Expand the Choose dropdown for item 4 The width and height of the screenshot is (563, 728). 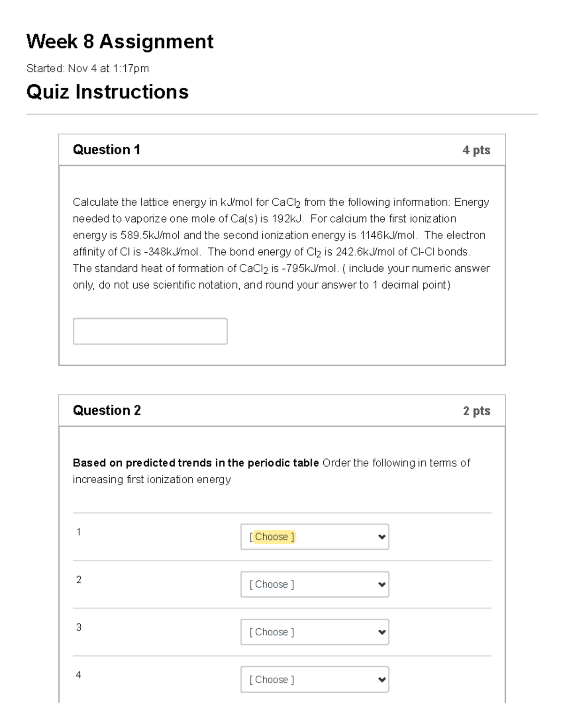[315, 679]
